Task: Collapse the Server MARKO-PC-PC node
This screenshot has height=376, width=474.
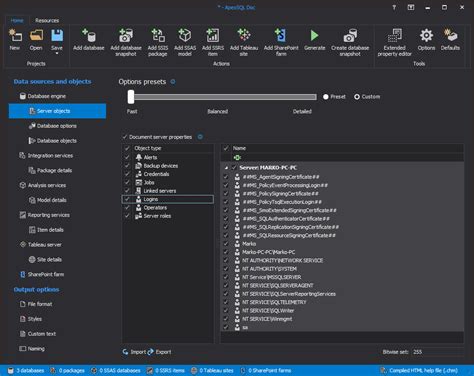Action: [226, 168]
